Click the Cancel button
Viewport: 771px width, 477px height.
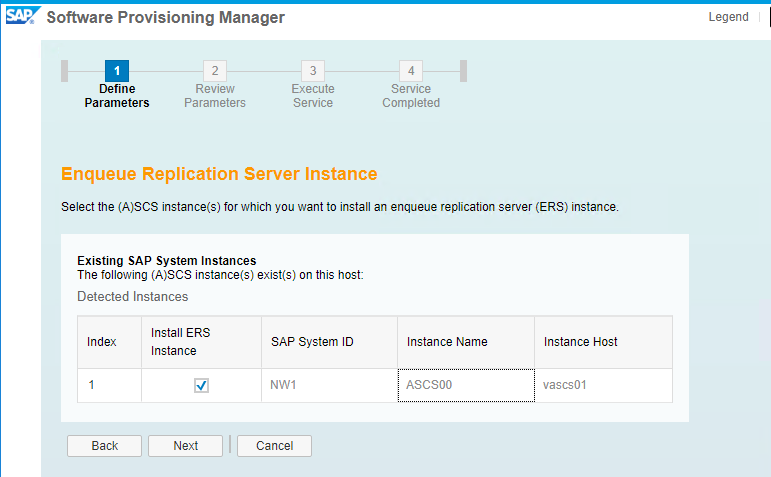pyautogui.click(x=274, y=446)
